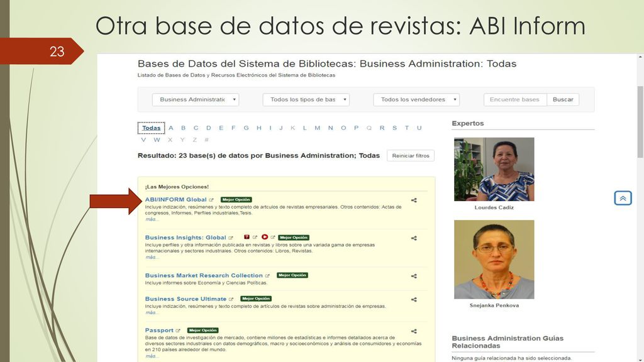
Task: Expand 'más...' under ABI/INFORM Global description
Action: coord(152,219)
